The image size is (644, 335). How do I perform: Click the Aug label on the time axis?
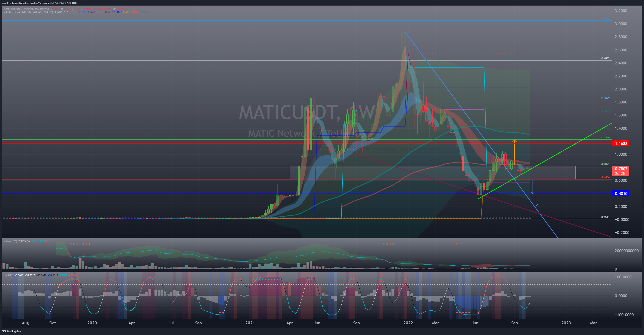click(x=25, y=323)
